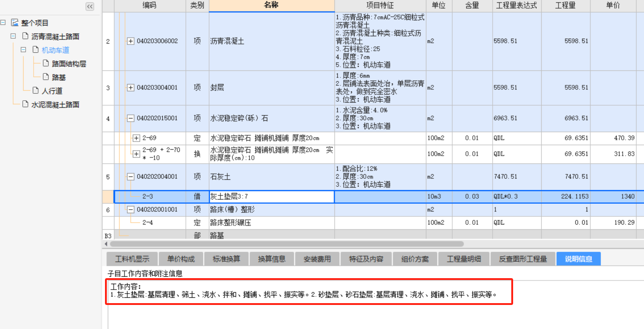This screenshot has width=644, height=329.
Task: Click the 编码 column header
Action: 150,5
